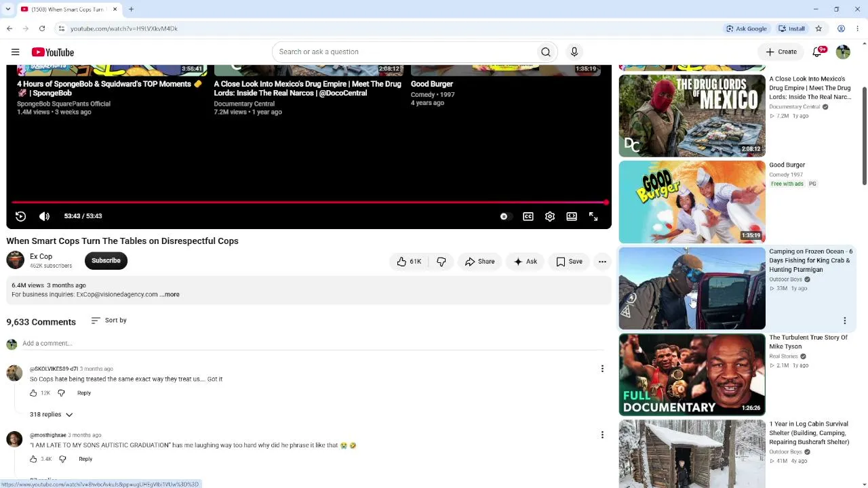Click the Create button
Image resolution: width=868 pixels, height=488 pixels.
coord(781,52)
